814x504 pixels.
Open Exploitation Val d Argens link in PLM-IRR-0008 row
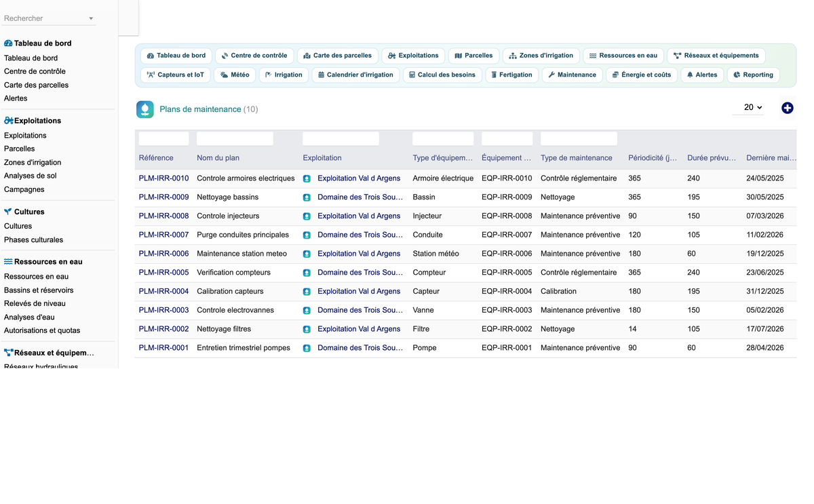click(359, 216)
